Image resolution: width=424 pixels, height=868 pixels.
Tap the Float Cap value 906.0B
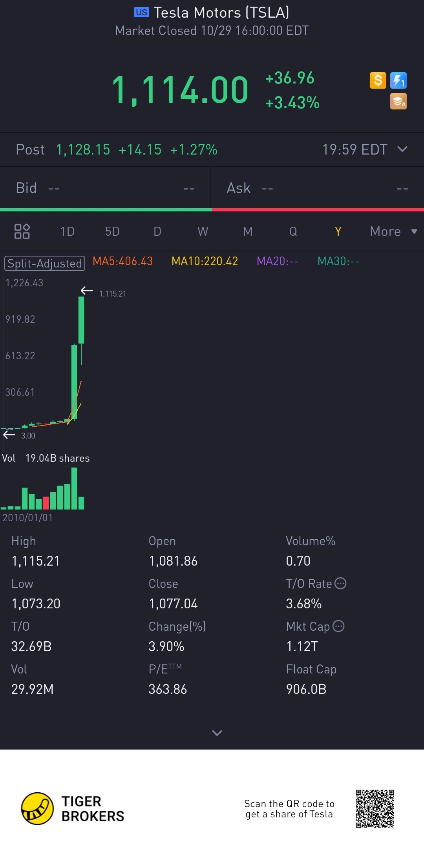click(x=306, y=689)
